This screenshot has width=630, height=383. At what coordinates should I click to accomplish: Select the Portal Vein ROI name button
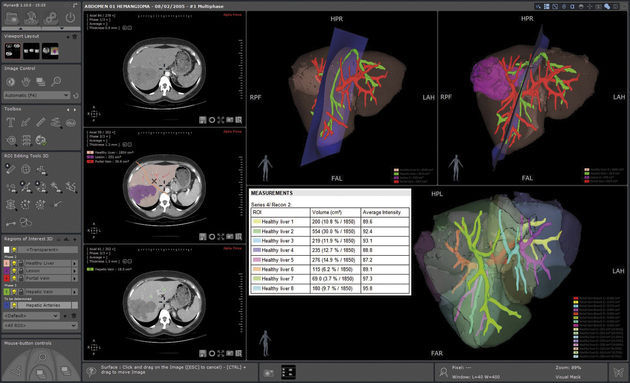[48, 278]
